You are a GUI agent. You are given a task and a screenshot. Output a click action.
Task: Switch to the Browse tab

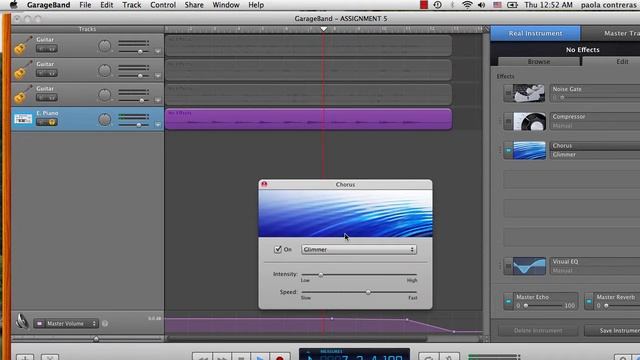pos(539,61)
